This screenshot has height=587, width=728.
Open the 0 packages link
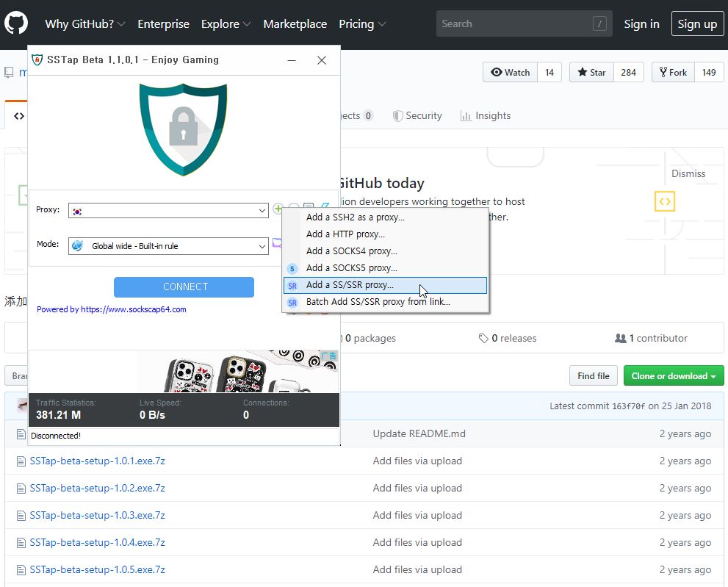click(370, 338)
